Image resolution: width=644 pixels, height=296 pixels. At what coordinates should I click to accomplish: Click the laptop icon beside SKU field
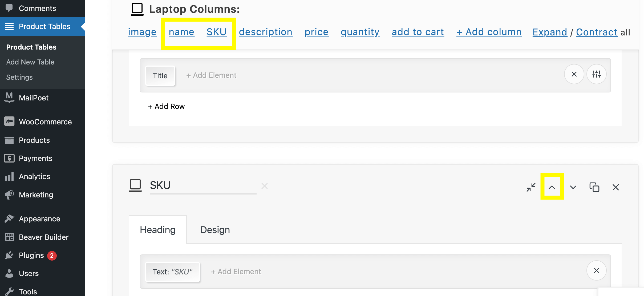(x=135, y=185)
